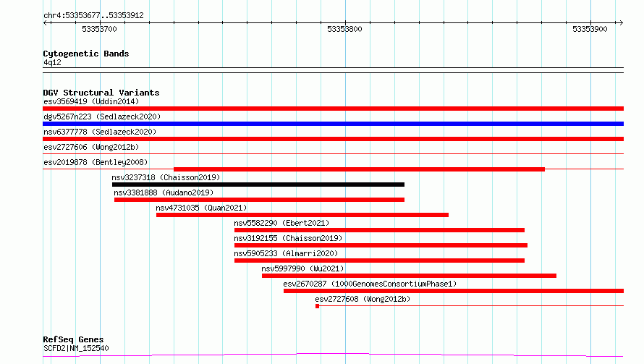This screenshot has height=364, width=644.
Task: Click the red bar under nsv6377778
Action: point(333,139)
